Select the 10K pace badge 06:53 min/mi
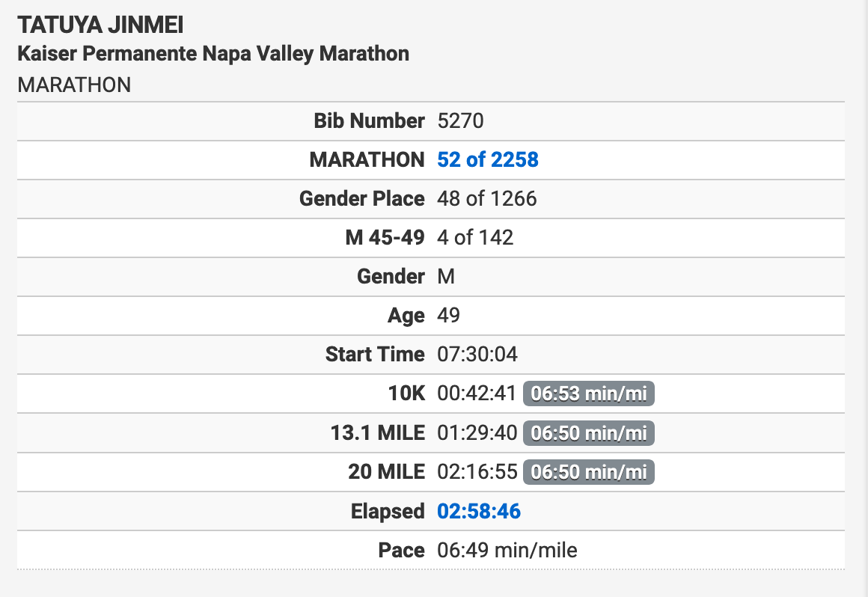 (588, 394)
